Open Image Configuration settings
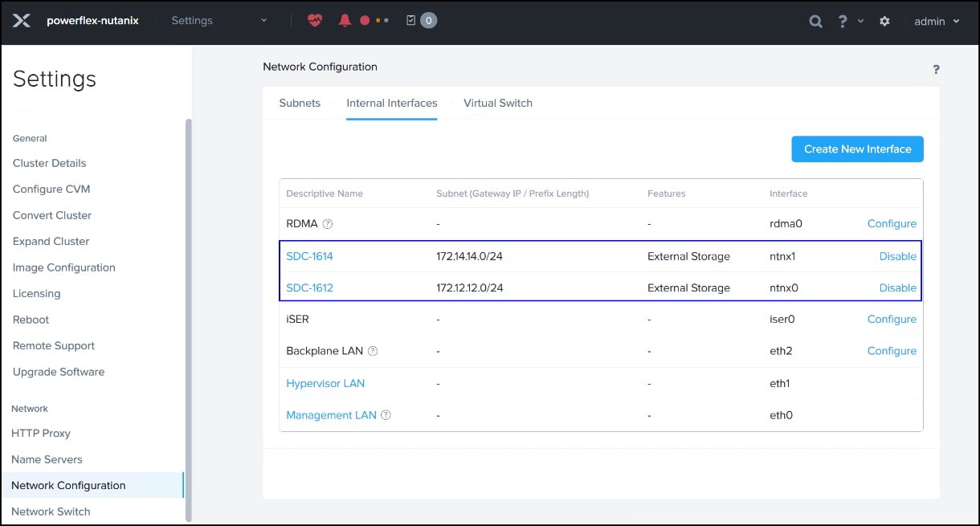980x526 pixels. [64, 267]
